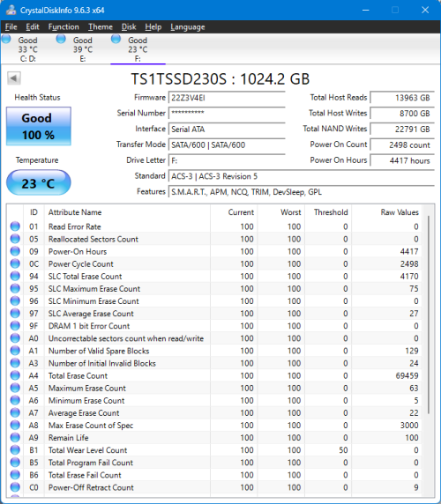Screen dimensions: 441x504
Task: Click the status circle for Minimum Erase Count (A6)
Action: point(15,400)
